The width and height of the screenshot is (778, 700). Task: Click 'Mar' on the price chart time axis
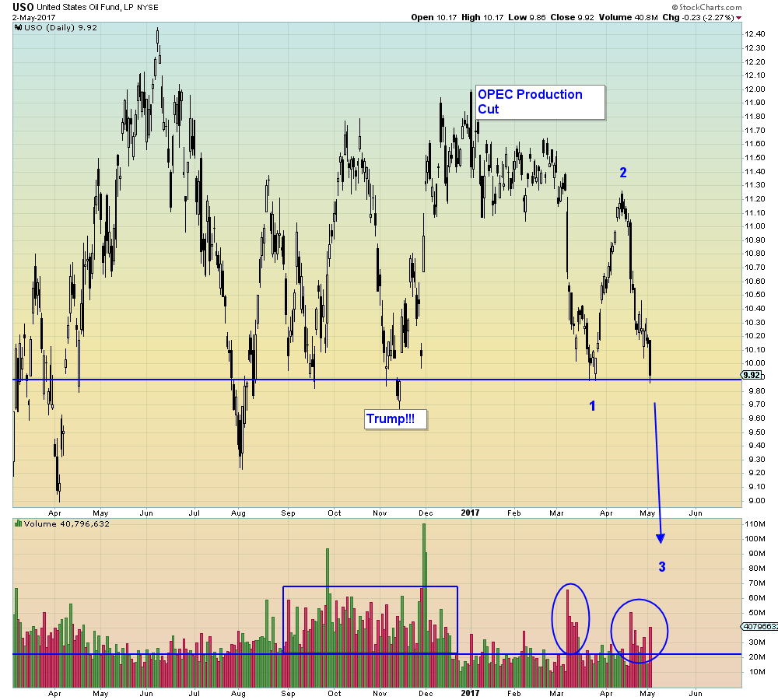(x=557, y=513)
